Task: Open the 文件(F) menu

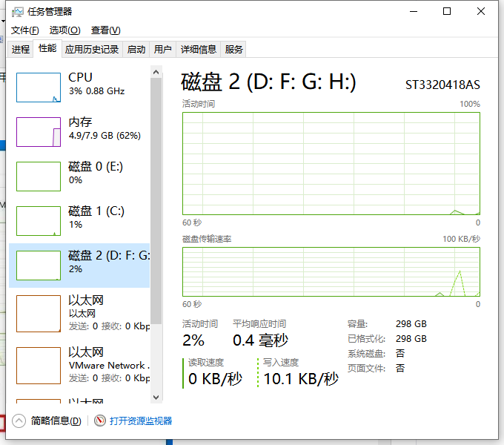Action: coord(24,30)
